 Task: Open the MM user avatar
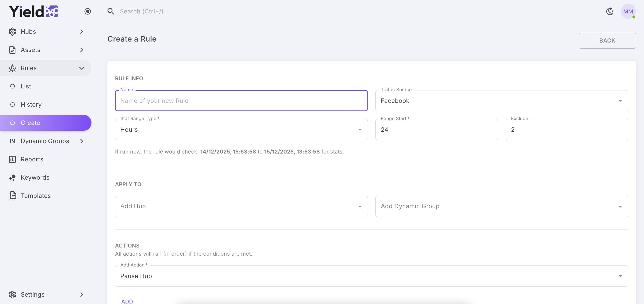point(628,11)
